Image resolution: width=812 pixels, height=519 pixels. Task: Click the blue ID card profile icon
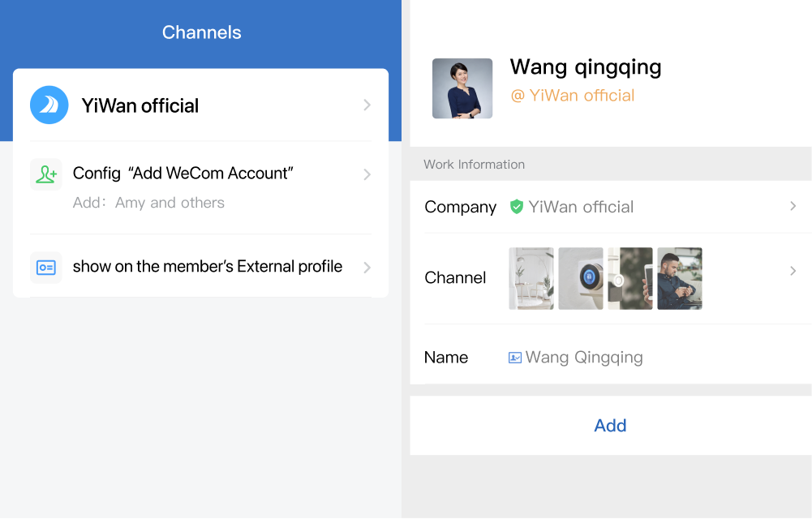tap(46, 268)
